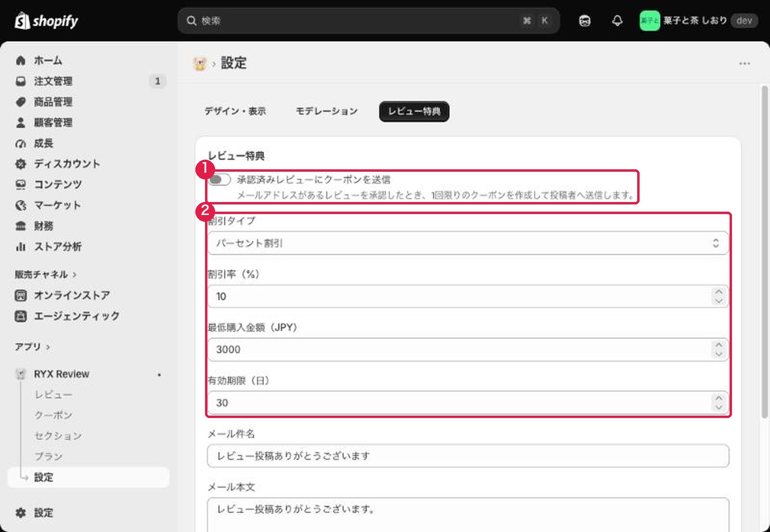This screenshot has height=532, width=770.
Task: Open セクション submenu item
Action: click(58, 436)
